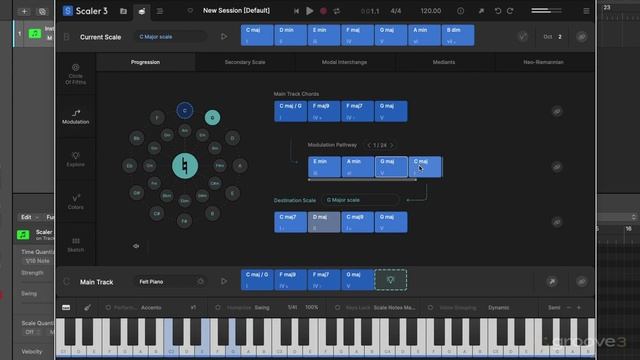The width and height of the screenshot is (640, 360).
Task: Select the D min chord in Current Scale
Action: pos(290,35)
